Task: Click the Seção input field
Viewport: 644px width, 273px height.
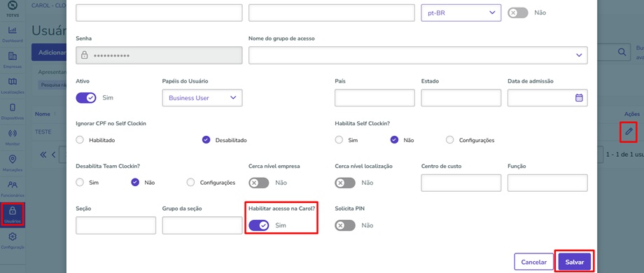Action: (115, 225)
